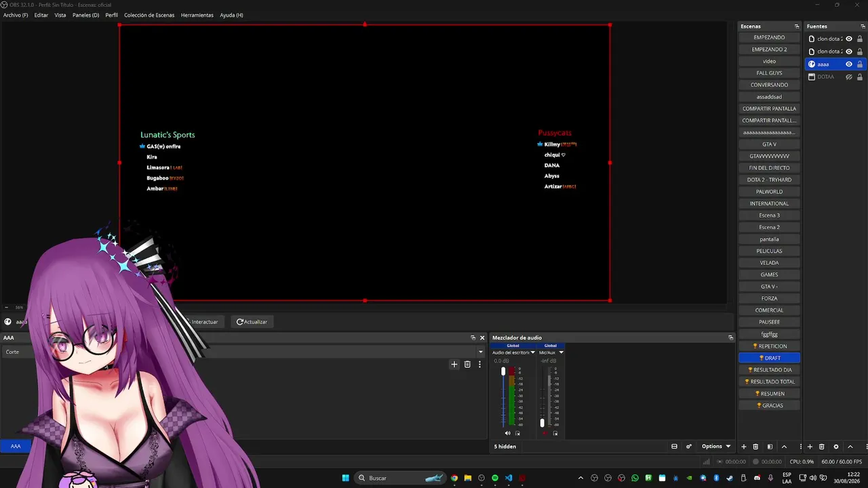868x488 pixels.
Task: Open Spotify from the taskbar
Action: tap(495, 478)
